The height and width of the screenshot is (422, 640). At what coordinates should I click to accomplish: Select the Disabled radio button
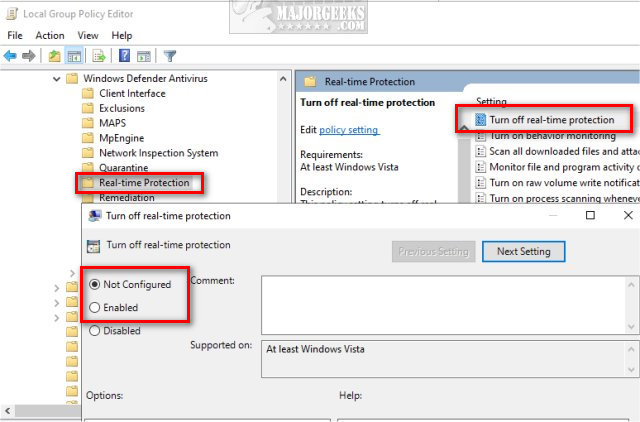[x=94, y=331]
